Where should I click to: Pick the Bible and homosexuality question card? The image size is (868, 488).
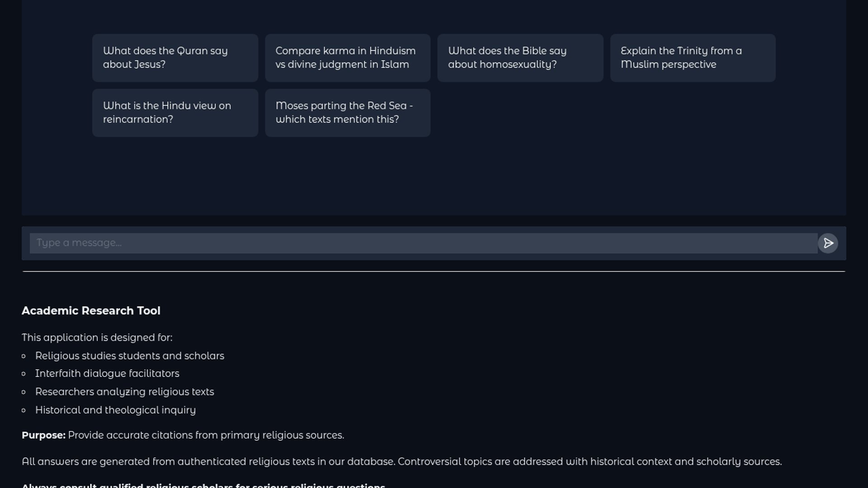(520, 58)
